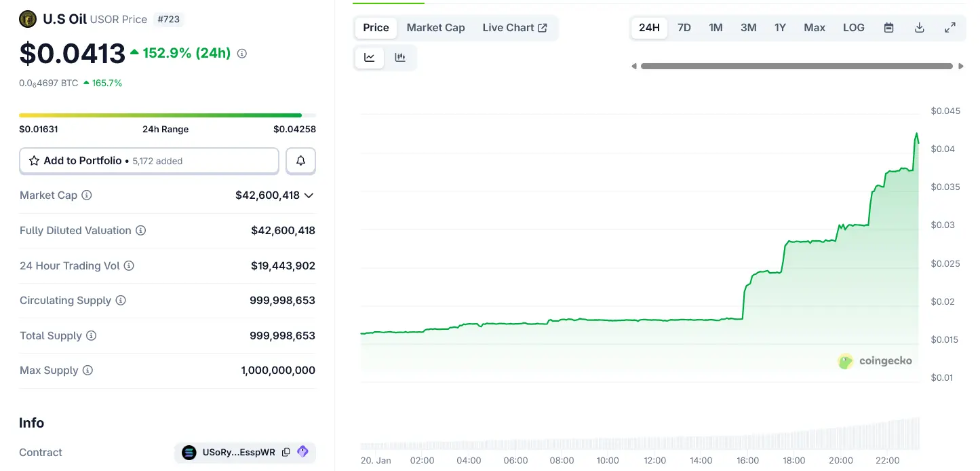This screenshot has height=471, width=980.
Task: Expand the Market Cap dropdown chevron
Action: 309,195
